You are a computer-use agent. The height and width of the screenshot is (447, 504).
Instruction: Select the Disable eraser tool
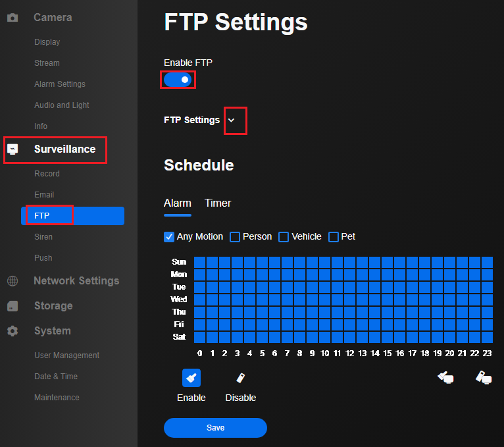click(241, 378)
